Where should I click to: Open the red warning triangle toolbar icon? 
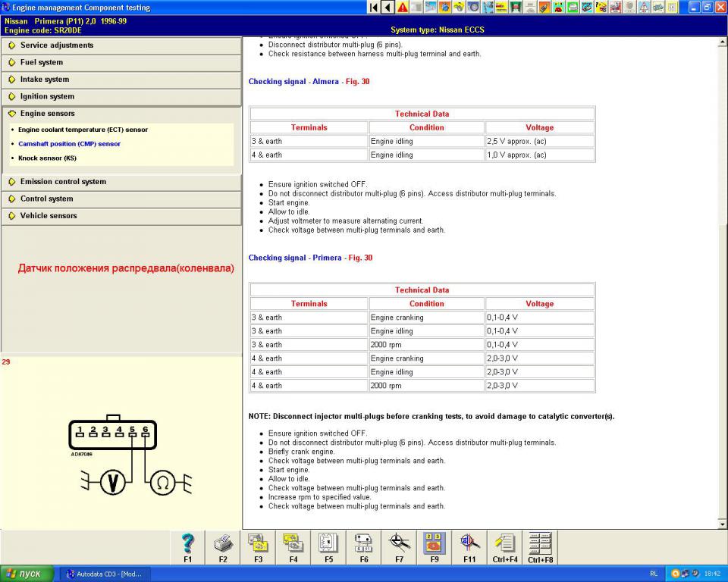(402, 7)
